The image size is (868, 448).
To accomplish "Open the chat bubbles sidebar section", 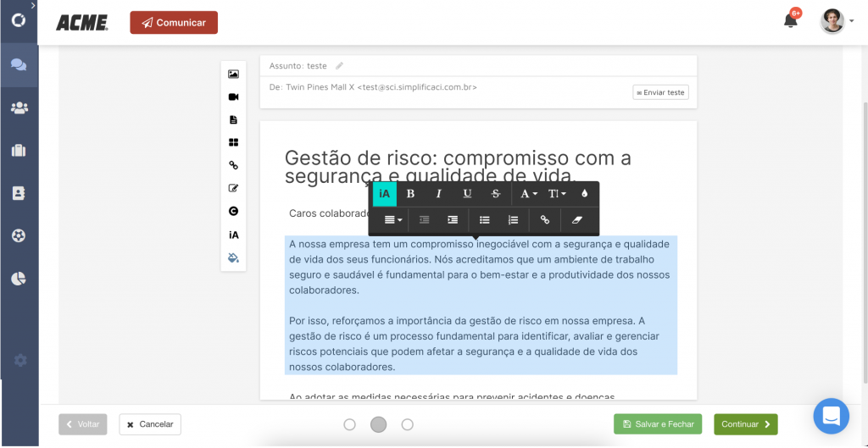I will [19, 64].
